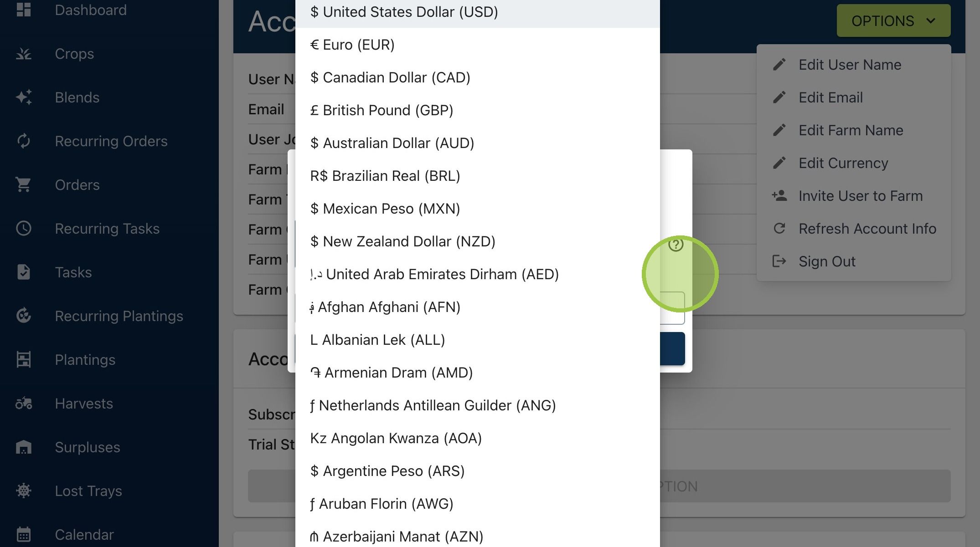Image resolution: width=980 pixels, height=547 pixels.
Task: Click the Lost Trays icon
Action: (24, 491)
